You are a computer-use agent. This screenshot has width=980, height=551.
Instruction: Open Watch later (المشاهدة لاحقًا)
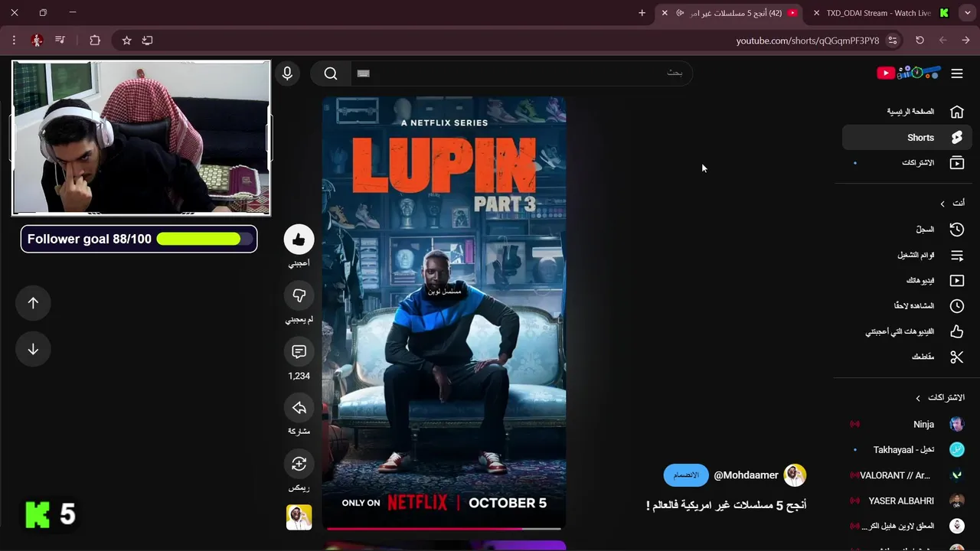coord(907,306)
